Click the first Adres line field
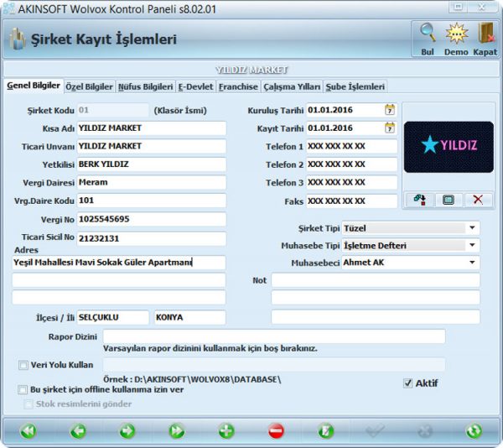The height and width of the screenshot is (448, 503). click(119, 263)
